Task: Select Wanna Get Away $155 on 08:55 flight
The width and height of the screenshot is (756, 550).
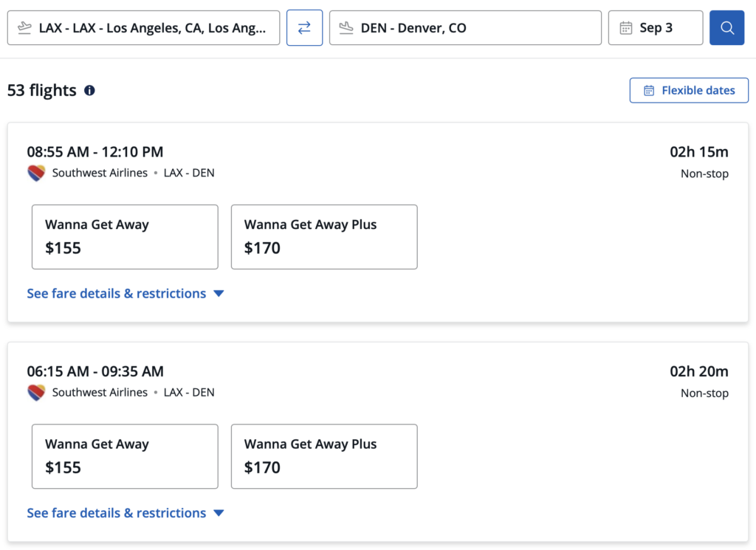Action: (124, 236)
